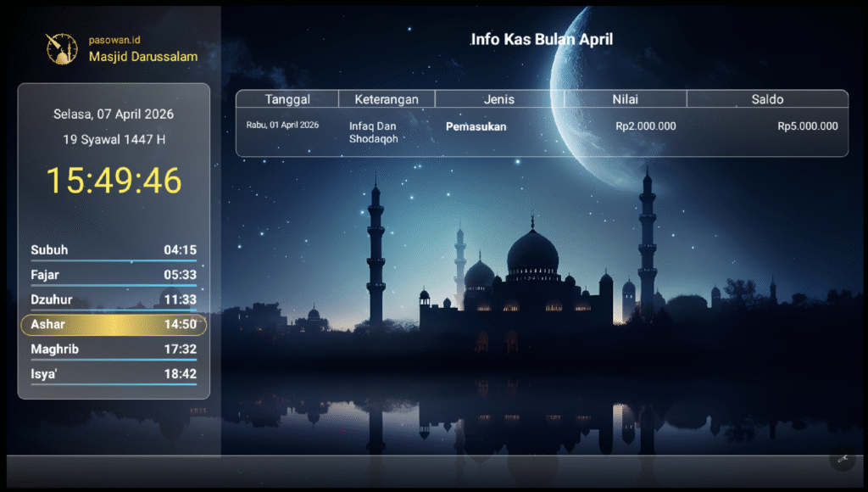This screenshot has height=492, width=868.
Task: Select the Saldo column header
Action: pos(767,98)
